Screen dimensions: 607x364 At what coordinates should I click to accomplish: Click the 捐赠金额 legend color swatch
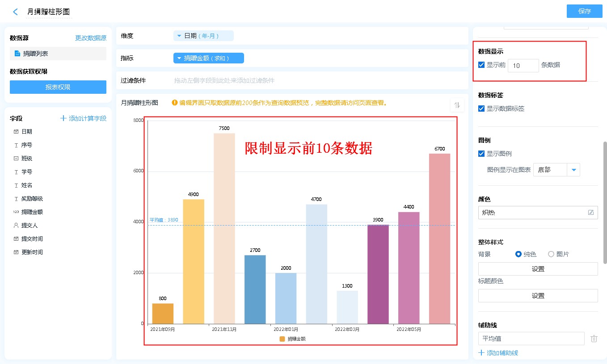point(282,339)
